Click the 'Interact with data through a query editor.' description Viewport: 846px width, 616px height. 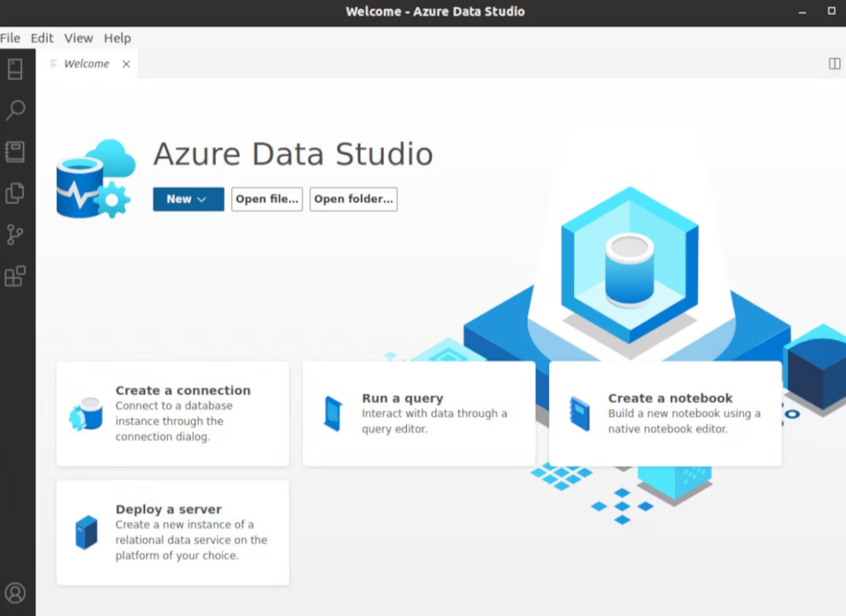434,421
